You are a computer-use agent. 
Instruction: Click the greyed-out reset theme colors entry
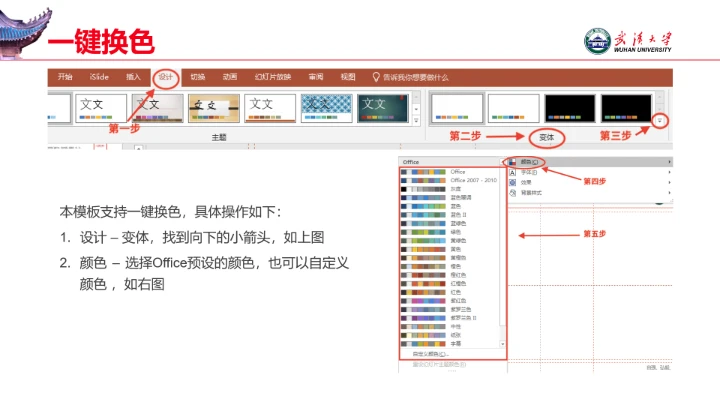tap(439, 365)
